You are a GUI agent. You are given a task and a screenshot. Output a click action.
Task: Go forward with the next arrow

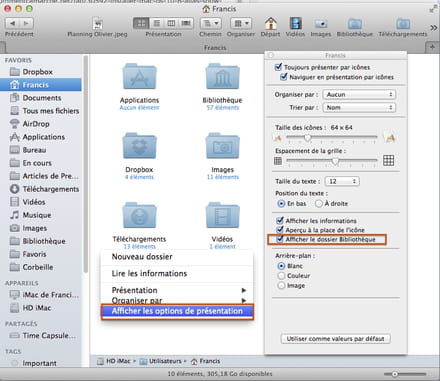(26, 23)
